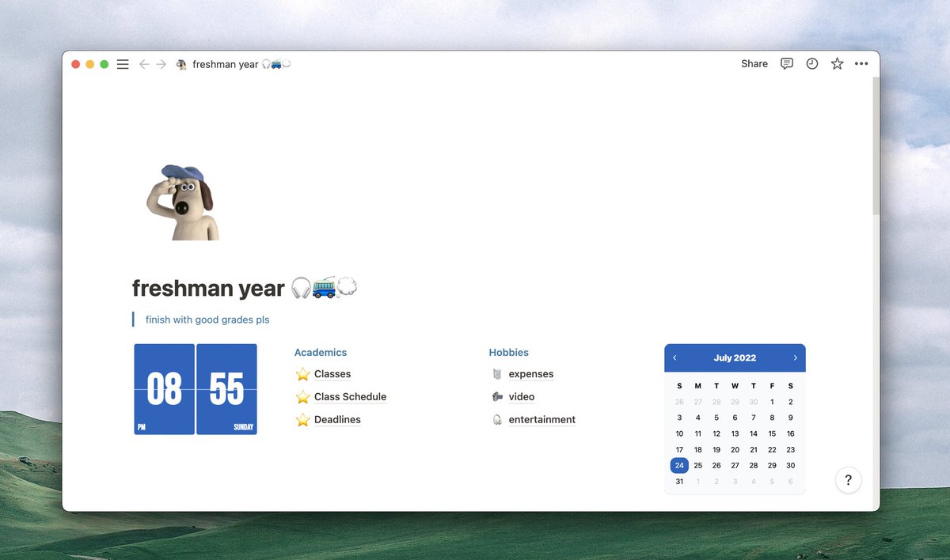The height and width of the screenshot is (560, 950).
Task: Select July 15 in calendar
Action: 772,433
